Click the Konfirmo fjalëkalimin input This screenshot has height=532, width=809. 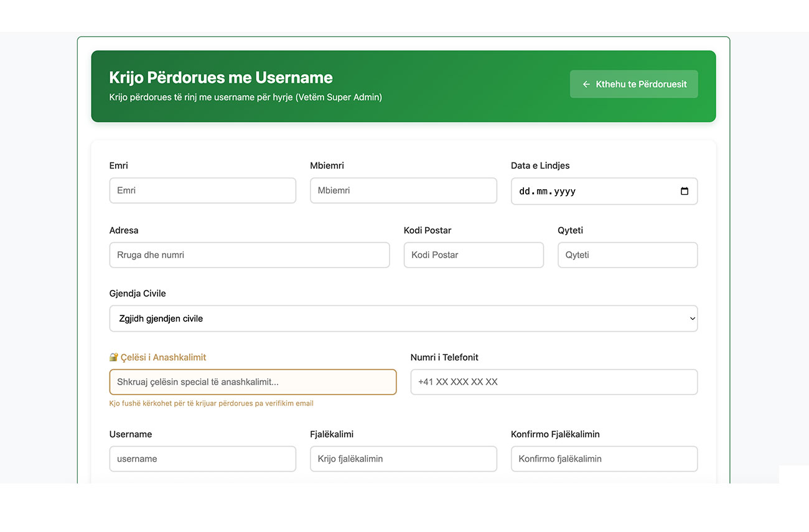click(604, 459)
